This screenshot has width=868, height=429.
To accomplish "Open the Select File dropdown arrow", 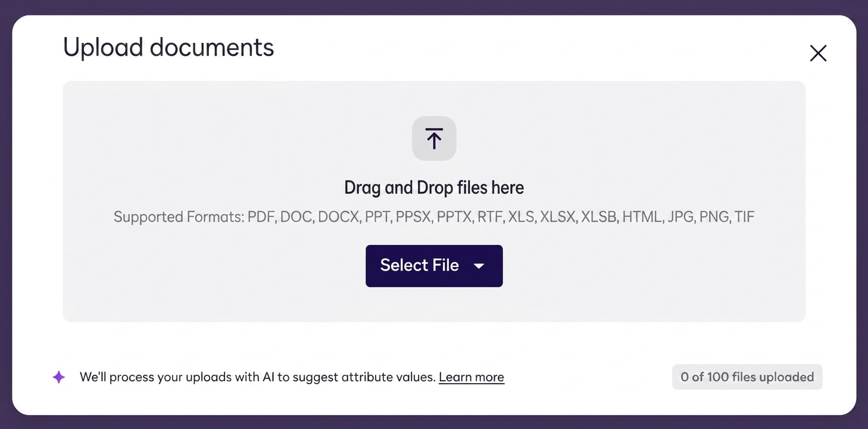I will pos(479,266).
